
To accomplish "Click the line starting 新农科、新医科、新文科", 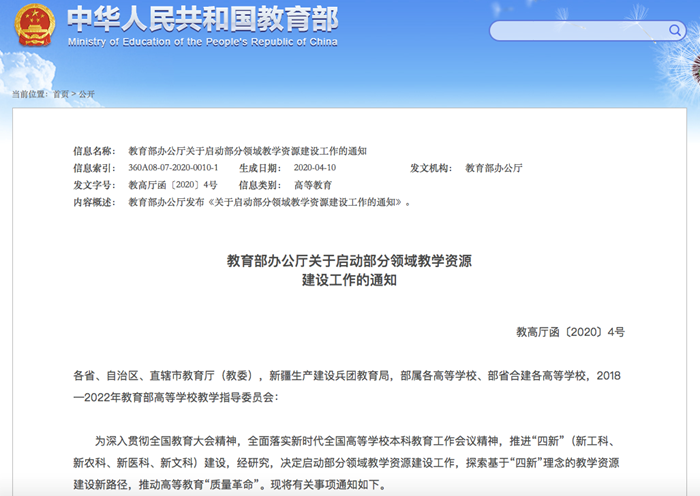I will pos(346,463).
